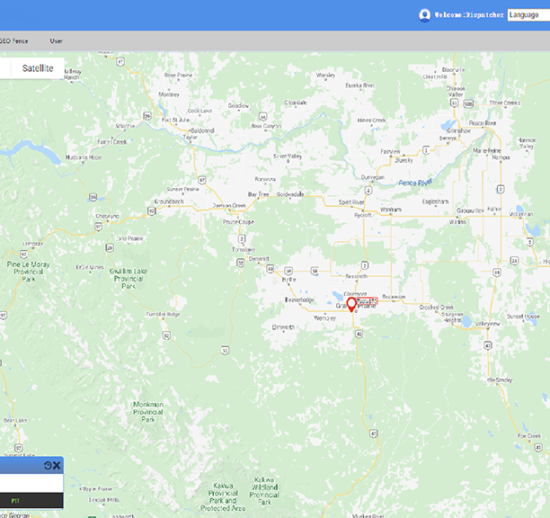
Task: Click the dispatcher user avatar icon
Action: [x=424, y=15]
